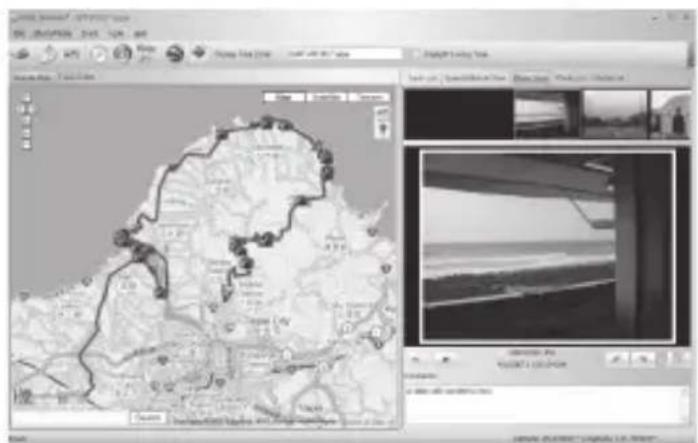Viewport: 698px width, 443px height.
Task: Click the rotate-right button below the photo
Action: click(x=643, y=359)
